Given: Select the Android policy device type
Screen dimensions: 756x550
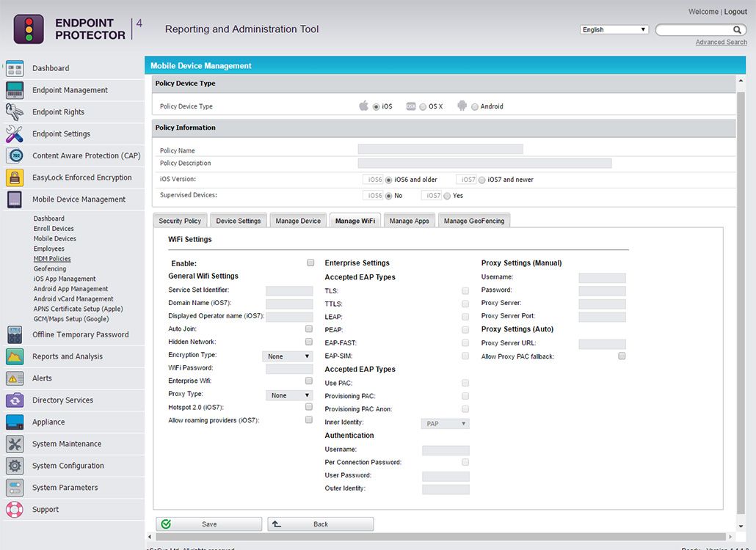Looking at the screenshot, I should [x=475, y=107].
